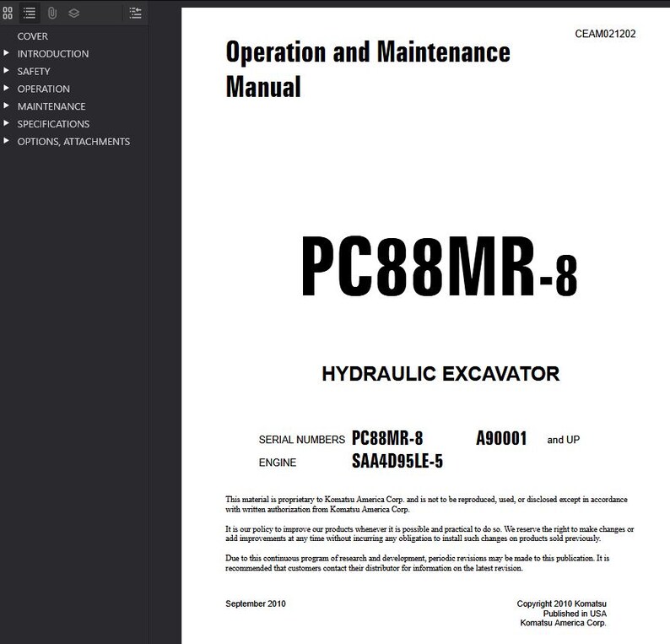Jump to INTRODUCTION bookmark
The image size is (670, 644).
click(53, 54)
